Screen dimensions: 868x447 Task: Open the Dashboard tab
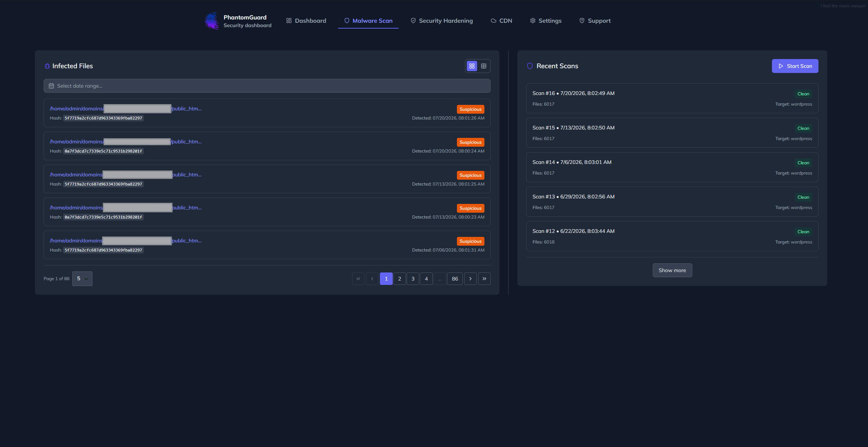[x=306, y=21]
